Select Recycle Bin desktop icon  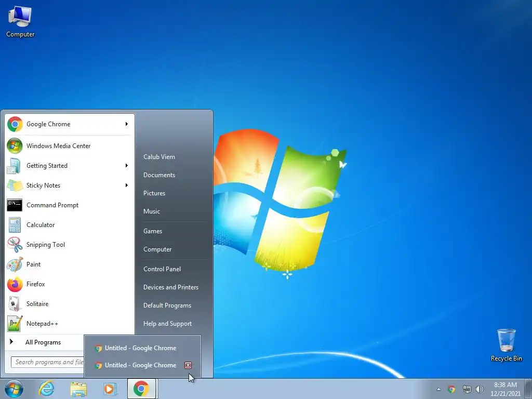506,345
